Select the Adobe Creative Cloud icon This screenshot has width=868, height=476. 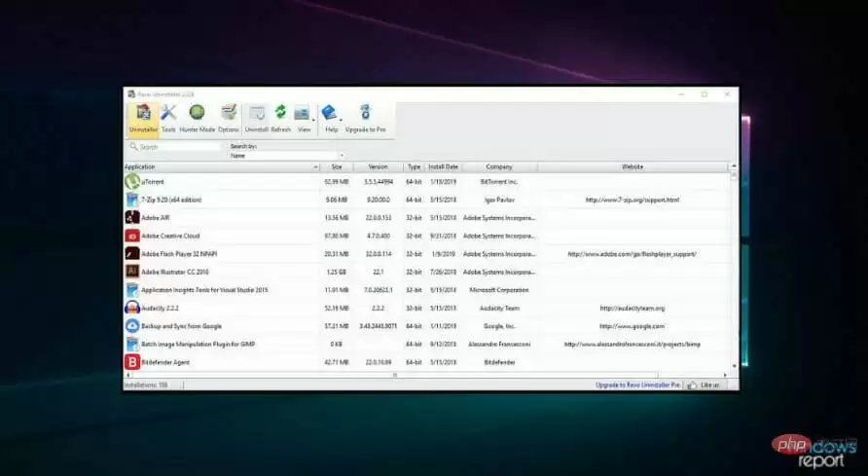click(x=132, y=236)
